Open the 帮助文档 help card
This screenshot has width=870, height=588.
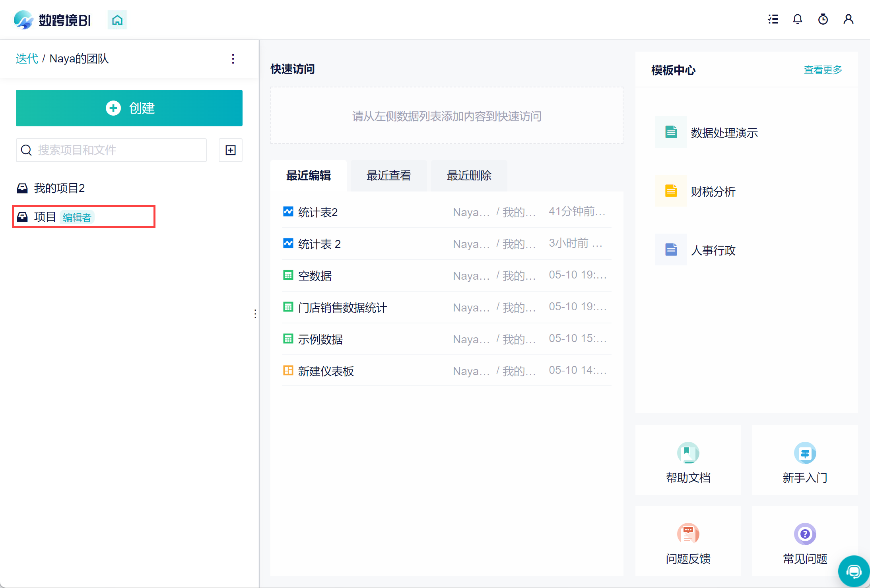688,461
